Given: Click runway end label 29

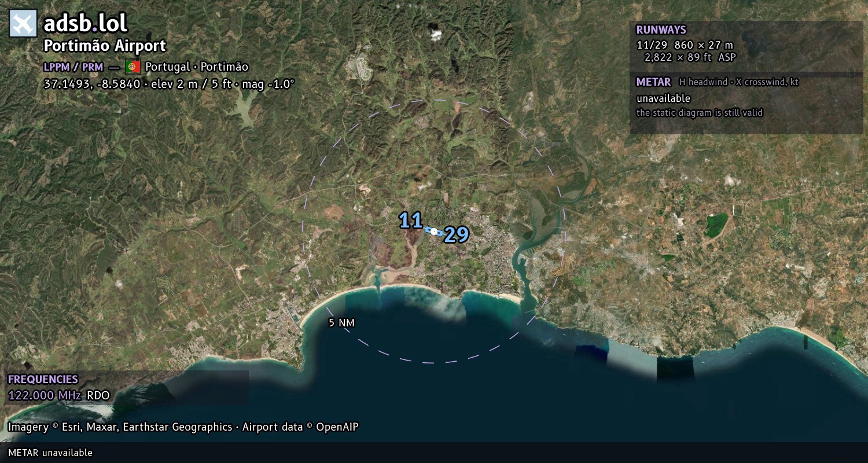Looking at the screenshot, I should 457,234.
